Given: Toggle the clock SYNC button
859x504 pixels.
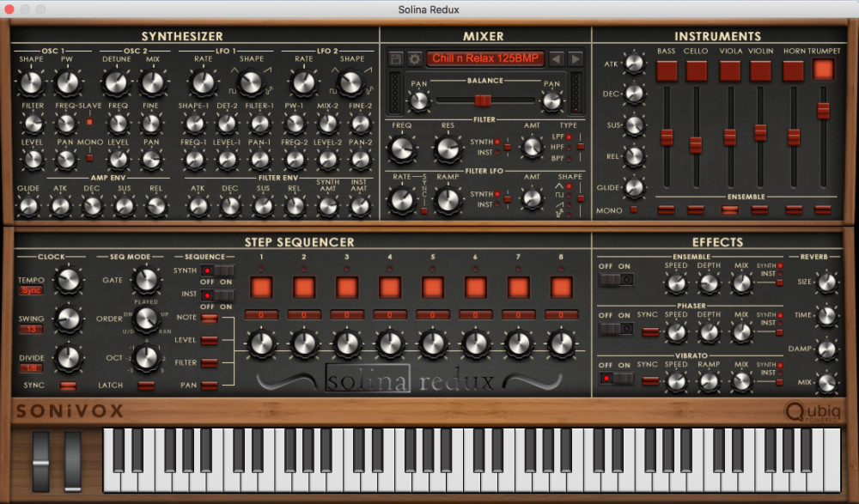Looking at the screenshot, I should [x=68, y=386].
